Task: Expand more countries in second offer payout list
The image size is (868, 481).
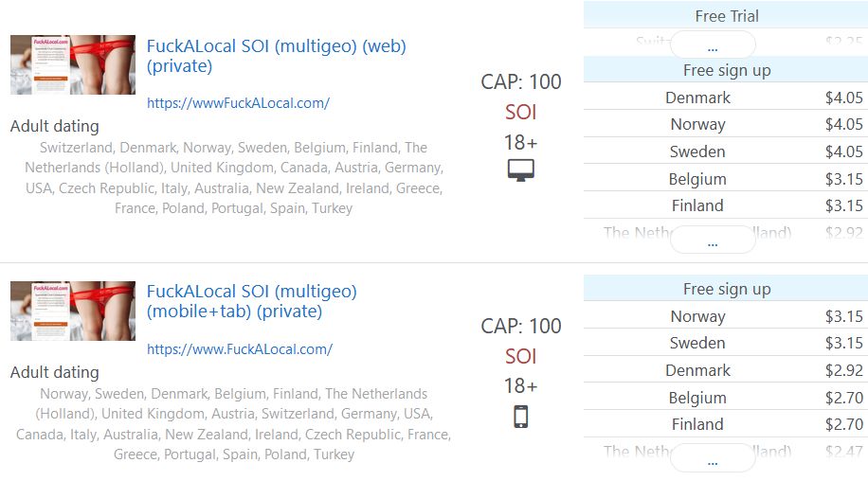Action: tap(713, 460)
